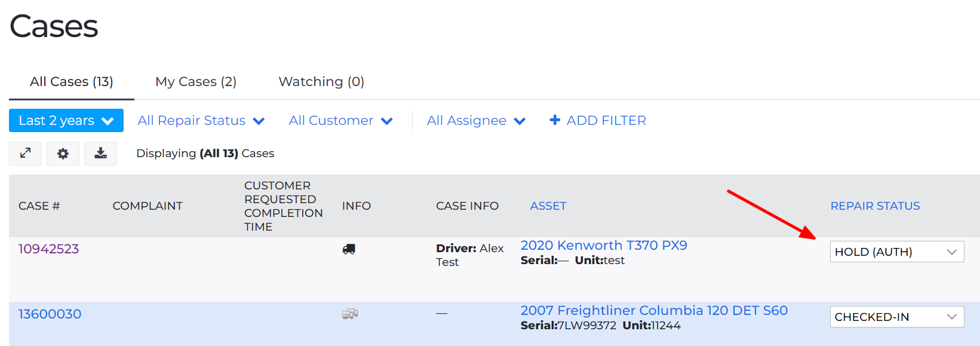Select the All Cases (13) tab
This screenshot has height=346, width=980.
tap(72, 81)
